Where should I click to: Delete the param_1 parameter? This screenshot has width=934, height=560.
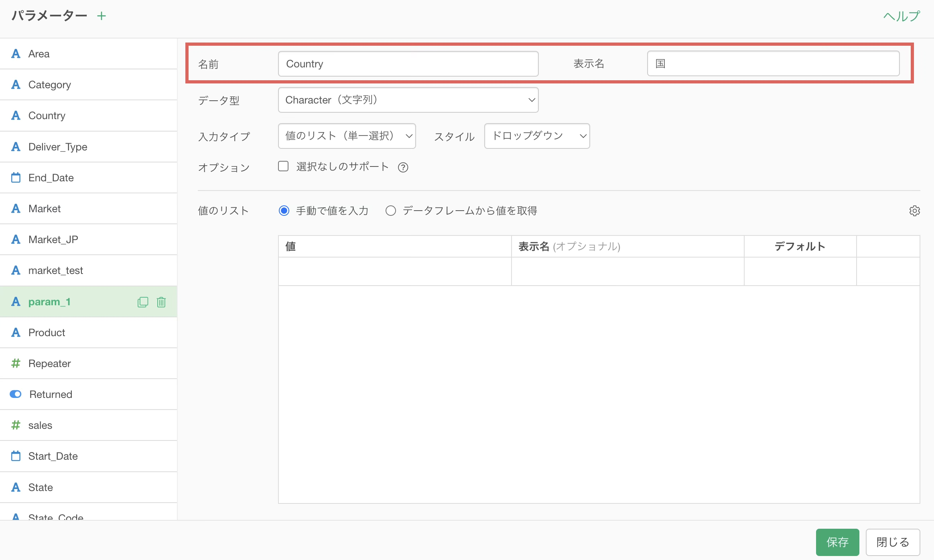(161, 302)
